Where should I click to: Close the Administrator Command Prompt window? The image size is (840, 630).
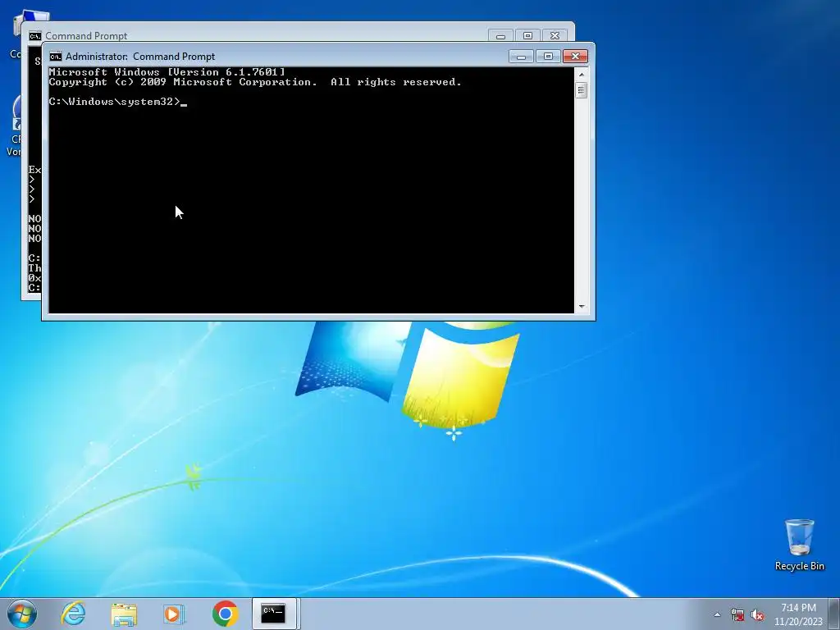coord(575,57)
